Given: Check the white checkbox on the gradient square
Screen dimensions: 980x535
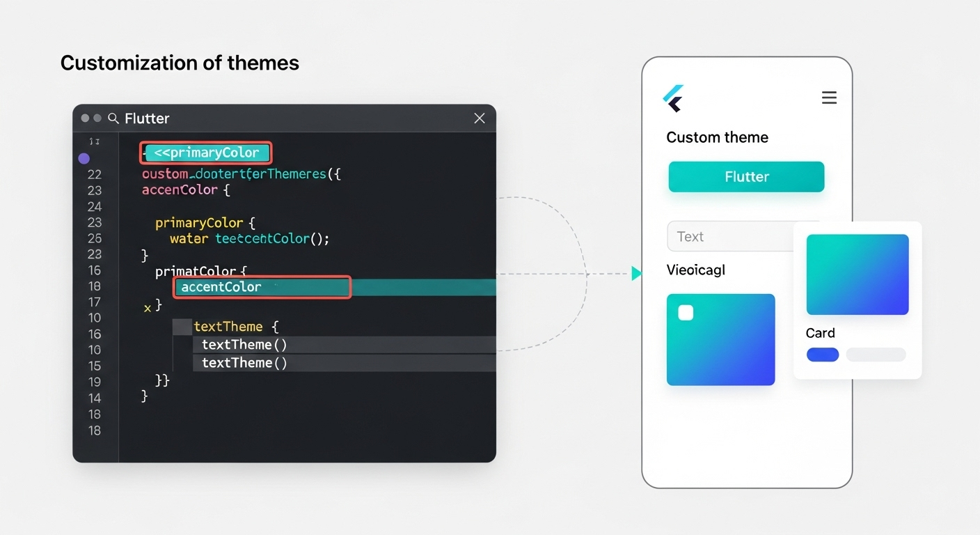Looking at the screenshot, I should click(686, 313).
